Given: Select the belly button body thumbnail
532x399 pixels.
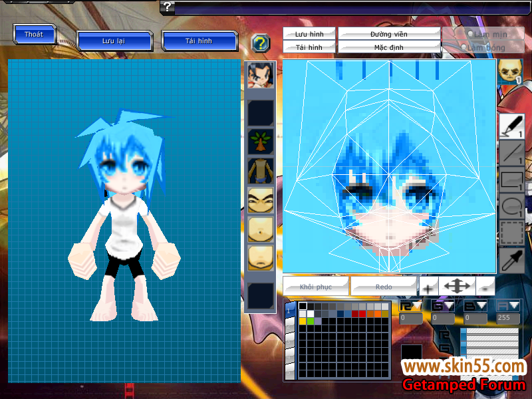Looking at the screenshot, I should tap(260, 229).
